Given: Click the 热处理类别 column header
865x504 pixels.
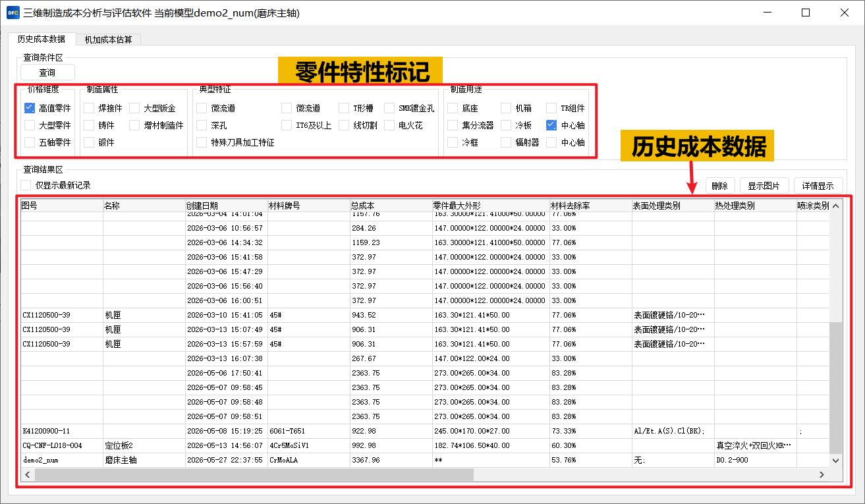Looking at the screenshot, I should 756,206.
